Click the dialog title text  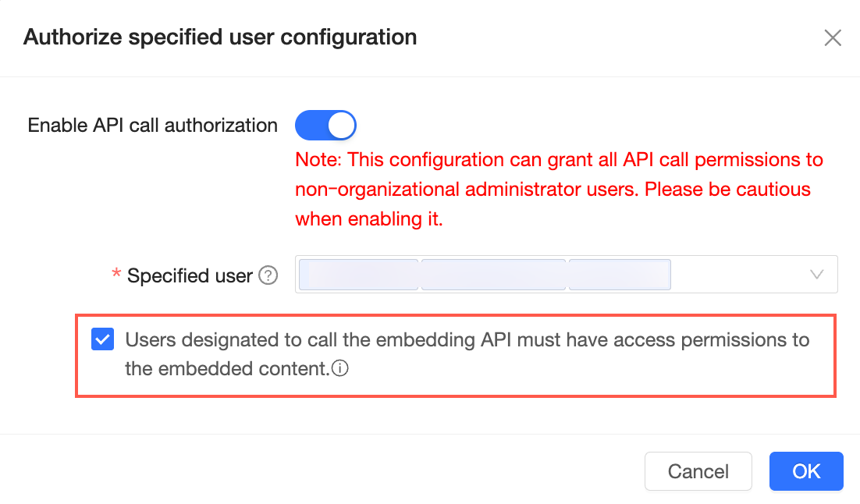pos(220,37)
